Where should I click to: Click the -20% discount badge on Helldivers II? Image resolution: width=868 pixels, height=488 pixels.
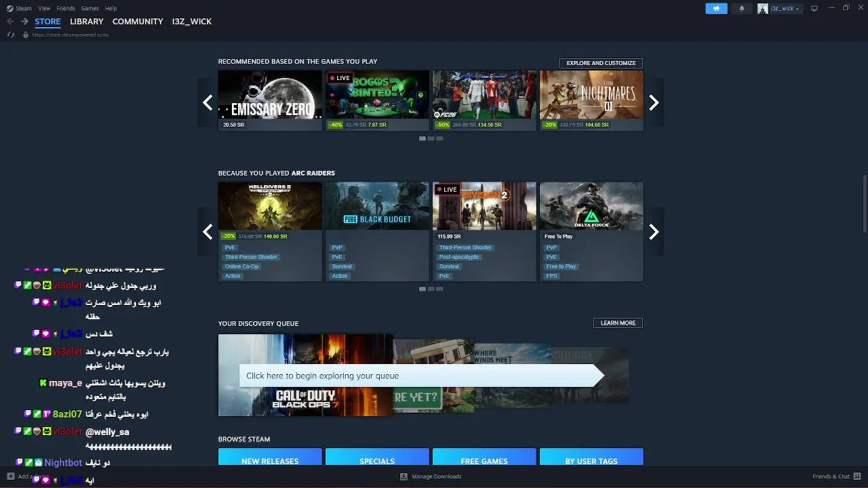[229, 237]
